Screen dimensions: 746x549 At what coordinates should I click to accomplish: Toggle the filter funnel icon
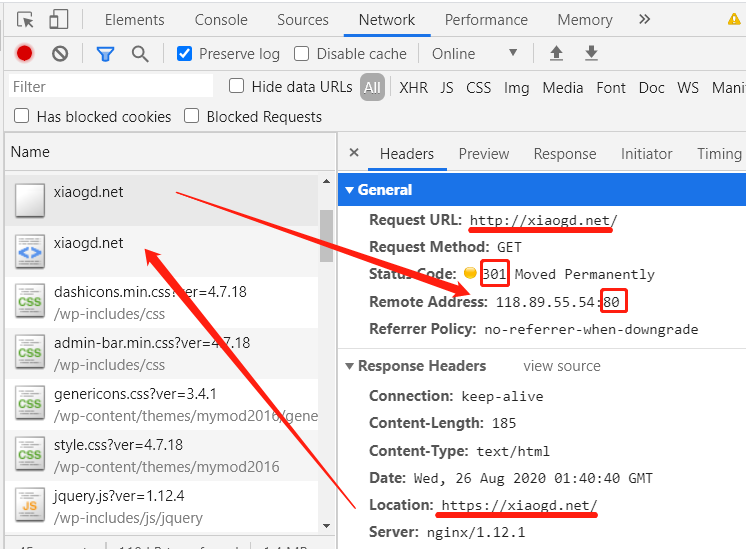(105, 54)
